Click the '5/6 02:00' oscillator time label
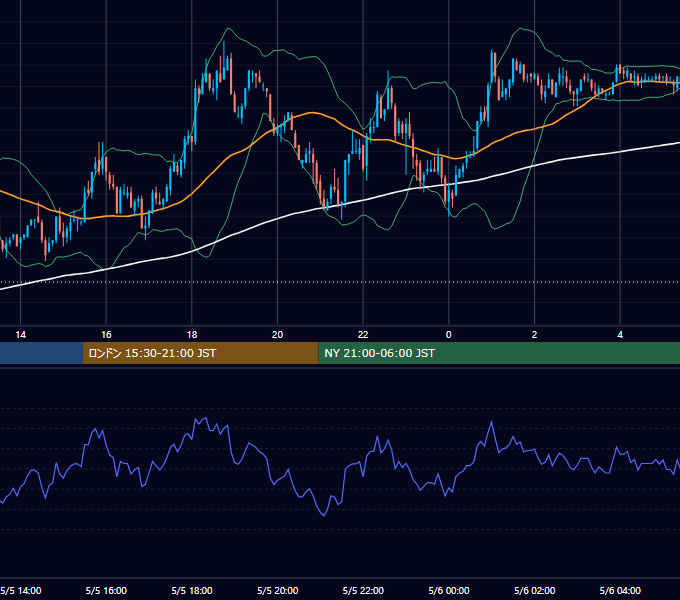This screenshot has height=600, width=680. 534,590
